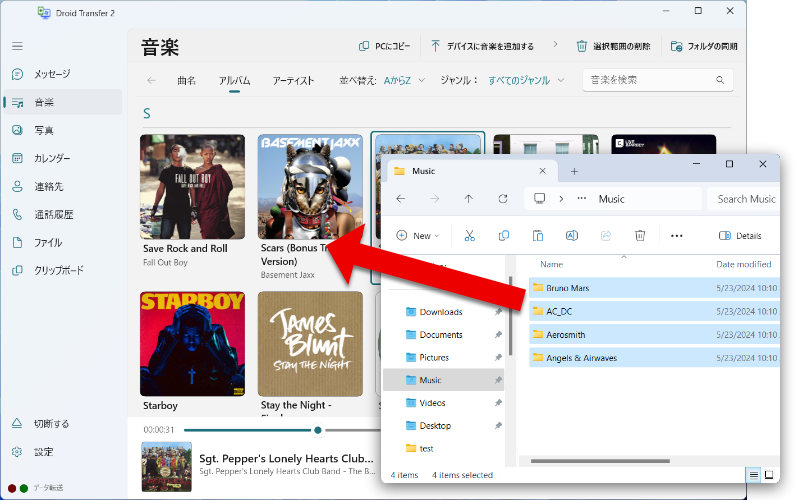Image resolution: width=800 pixels, height=500 pixels.
Task: Click the search magnifier icon in music search
Action: 720,80
